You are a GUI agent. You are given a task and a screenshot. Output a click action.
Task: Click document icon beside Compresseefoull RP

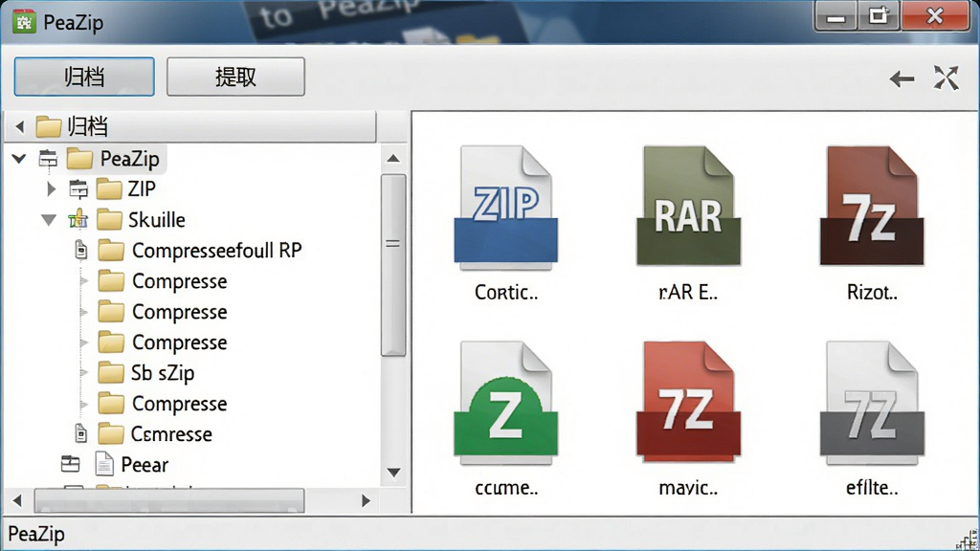pyautogui.click(x=80, y=251)
